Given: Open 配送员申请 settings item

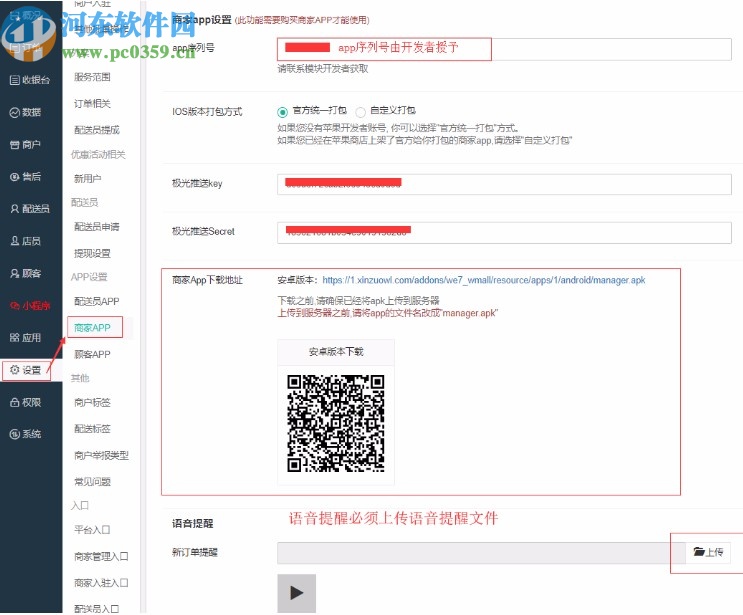Looking at the screenshot, I should [x=97, y=227].
